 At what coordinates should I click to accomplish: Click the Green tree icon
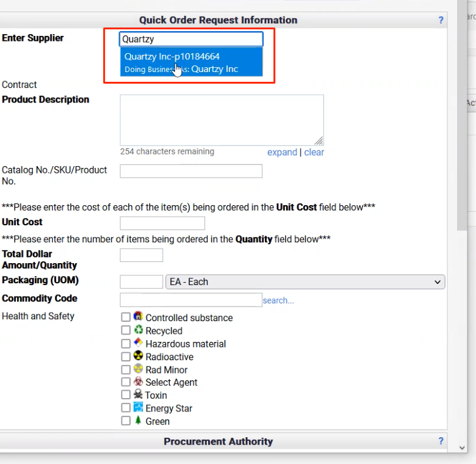pos(138,420)
